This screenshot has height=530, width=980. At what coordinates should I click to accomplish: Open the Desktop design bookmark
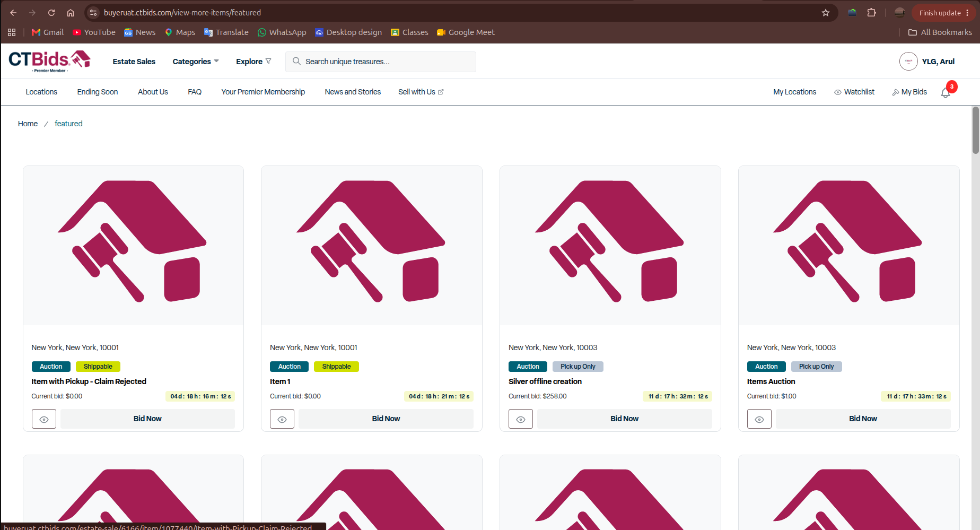(x=348, y=32)
